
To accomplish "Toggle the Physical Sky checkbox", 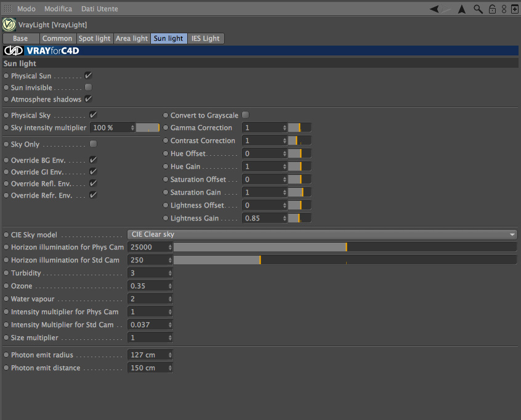I will pyautogui.click(x=93, y=115).
